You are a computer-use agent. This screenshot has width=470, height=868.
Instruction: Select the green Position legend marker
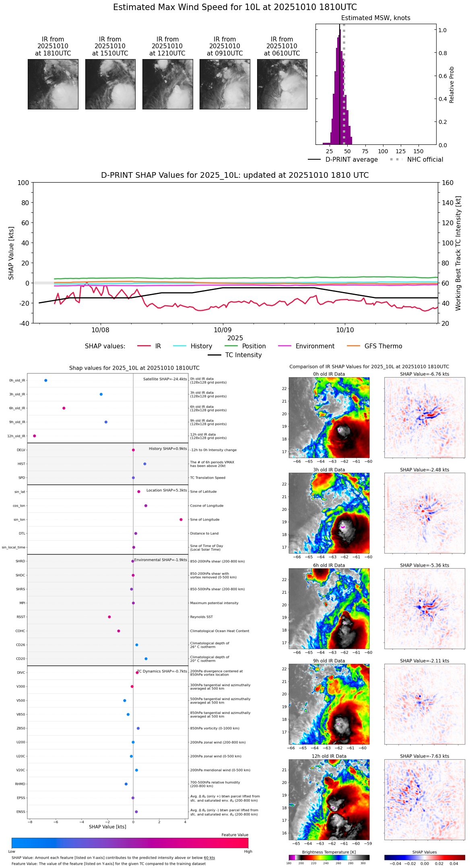pos(231,346)
